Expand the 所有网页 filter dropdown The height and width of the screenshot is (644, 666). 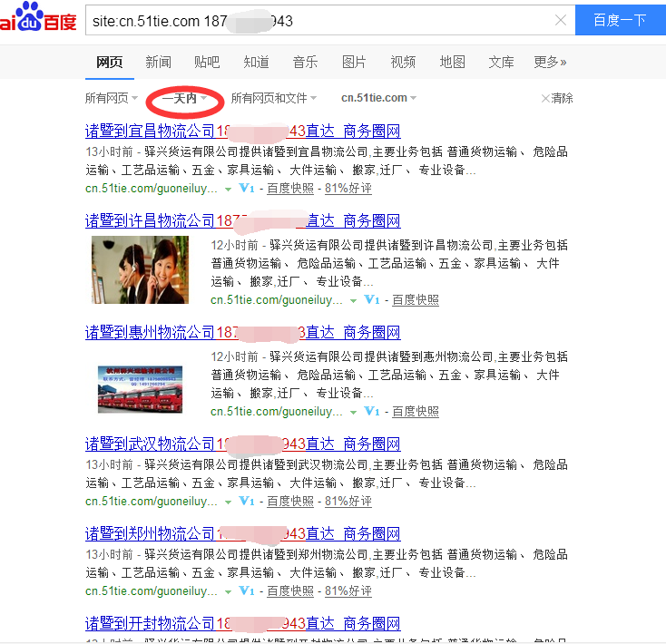(x=111, y=98)
